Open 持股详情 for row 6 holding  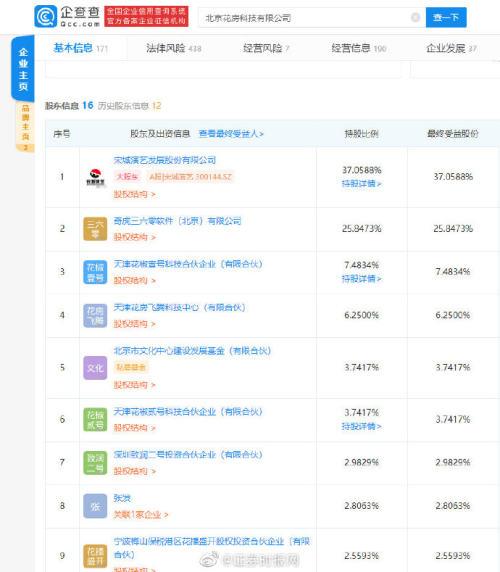(x=361, y=426)
